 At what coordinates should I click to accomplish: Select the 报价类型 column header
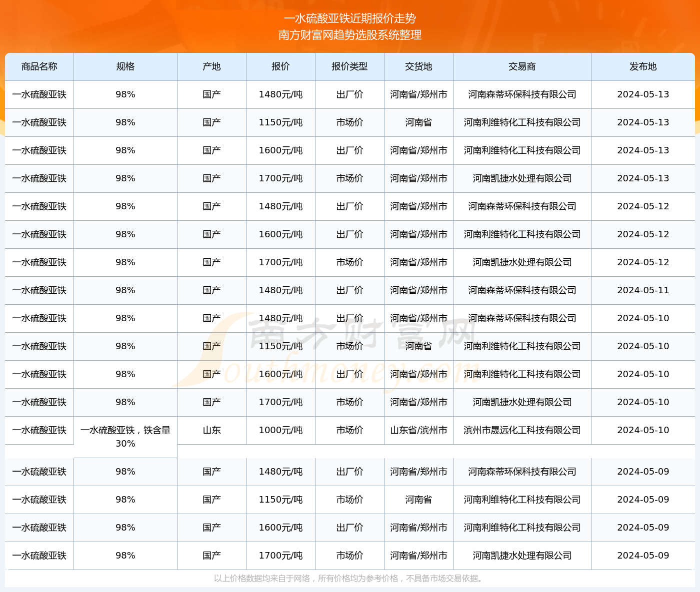coord(349,66)
